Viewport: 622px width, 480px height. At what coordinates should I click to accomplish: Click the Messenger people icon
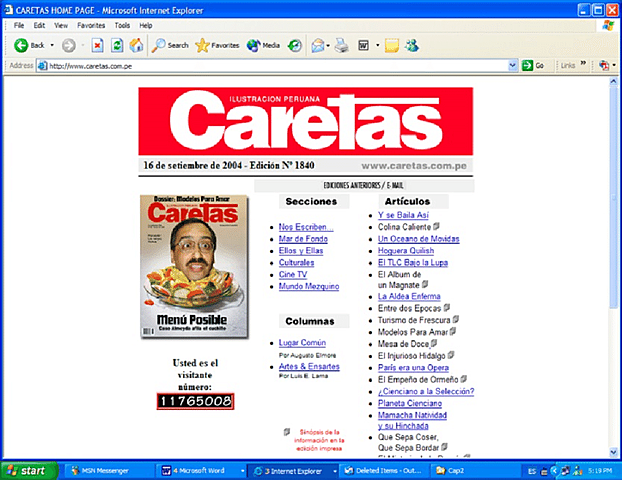(412, 46)
